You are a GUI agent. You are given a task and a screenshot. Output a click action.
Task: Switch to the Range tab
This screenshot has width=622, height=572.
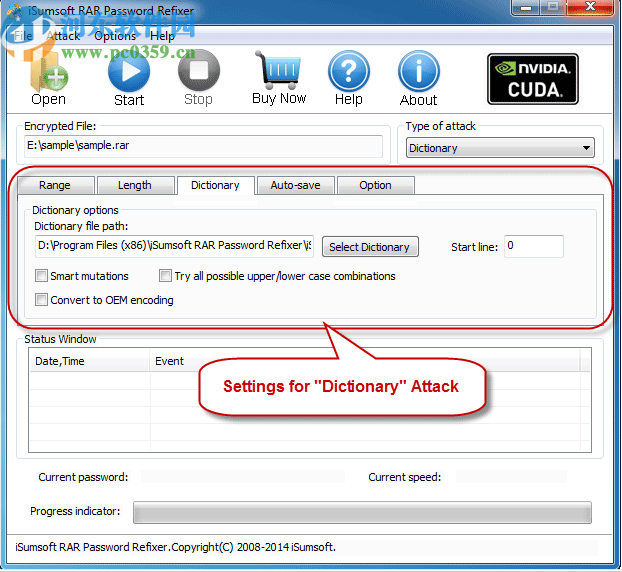(55, 185)
